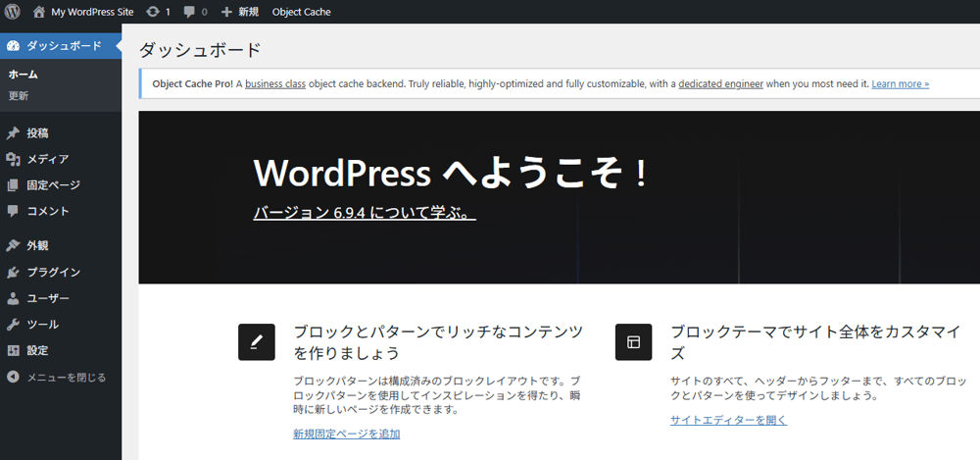Expand the ツール menu

point(42,325)
